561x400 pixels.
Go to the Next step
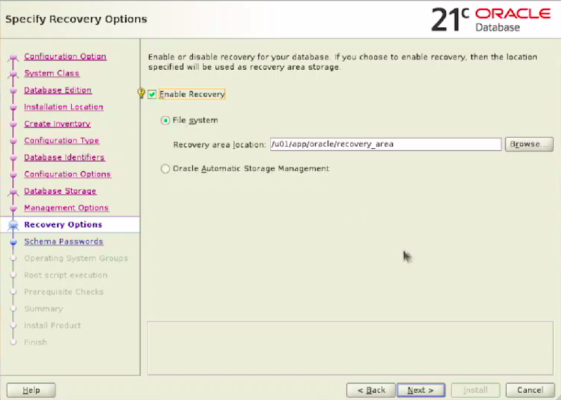point(421,390)
